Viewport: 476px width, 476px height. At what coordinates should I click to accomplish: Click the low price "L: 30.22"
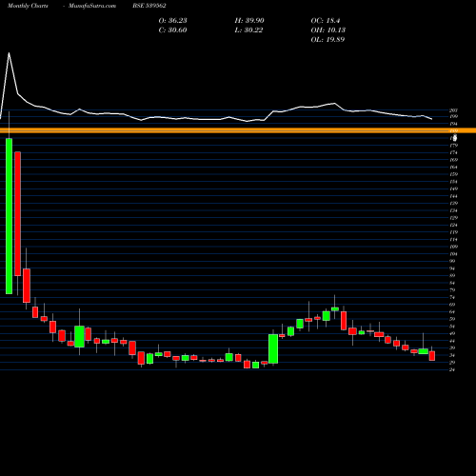tap(248, 30)
